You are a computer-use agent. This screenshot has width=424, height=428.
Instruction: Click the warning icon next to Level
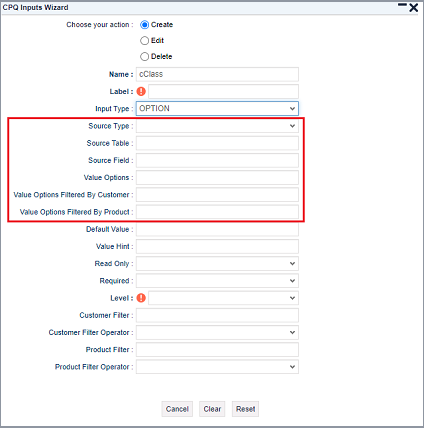pyautogui.click(x=141, y=298)
